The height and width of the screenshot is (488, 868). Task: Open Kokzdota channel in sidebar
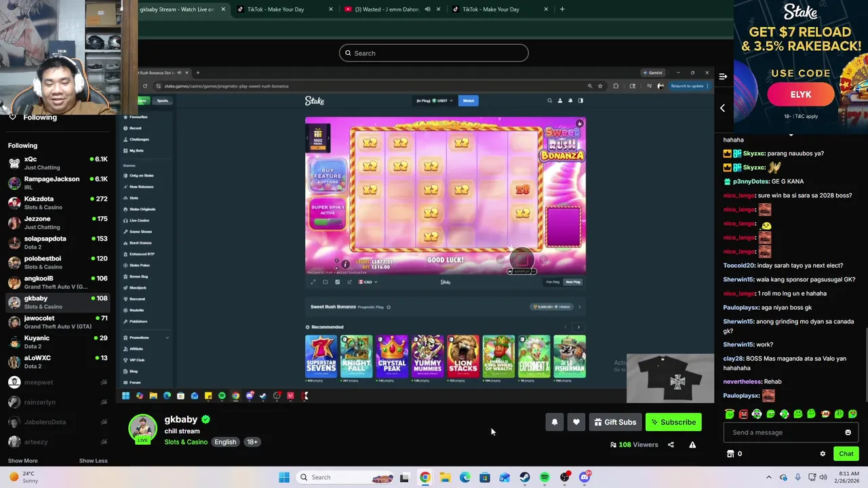click(58, 203)
